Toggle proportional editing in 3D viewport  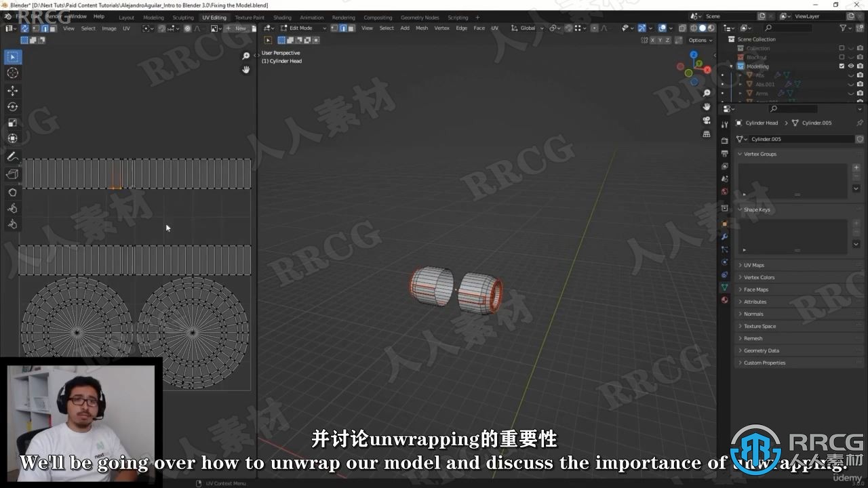(595, 28)
